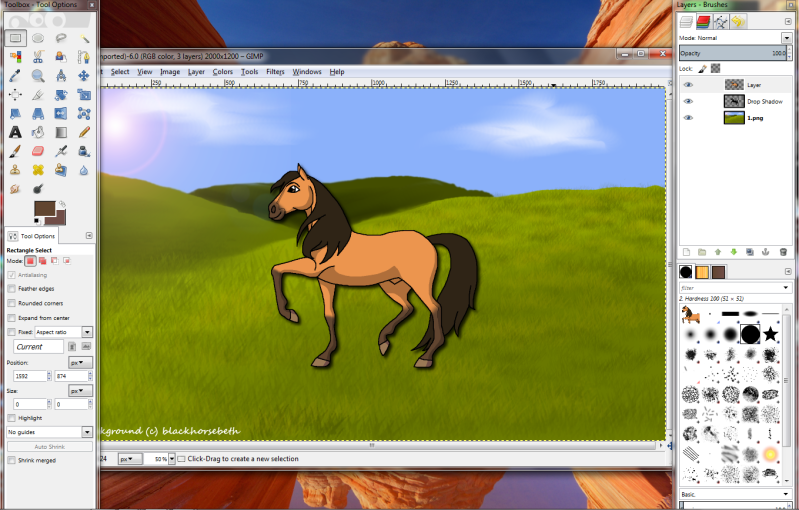Viewport: 799px width, 510px height.
Task: Click the Auto Shrink button
Action: tap(50, 447)
